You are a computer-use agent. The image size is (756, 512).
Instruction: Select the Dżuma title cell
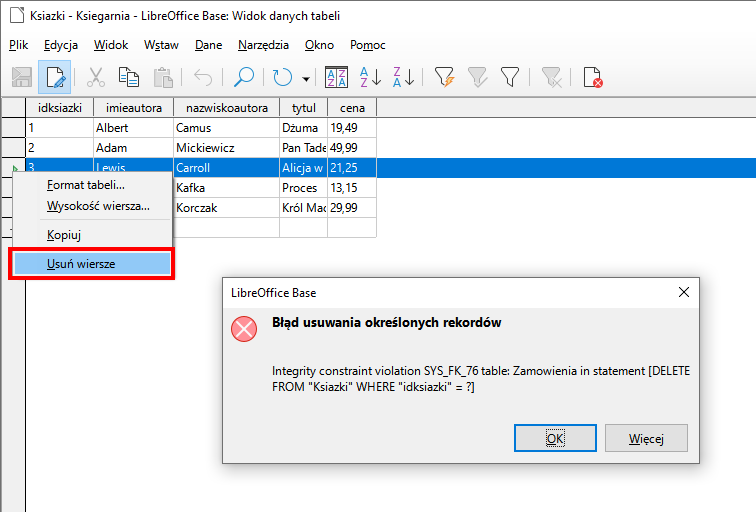(304, 128)
